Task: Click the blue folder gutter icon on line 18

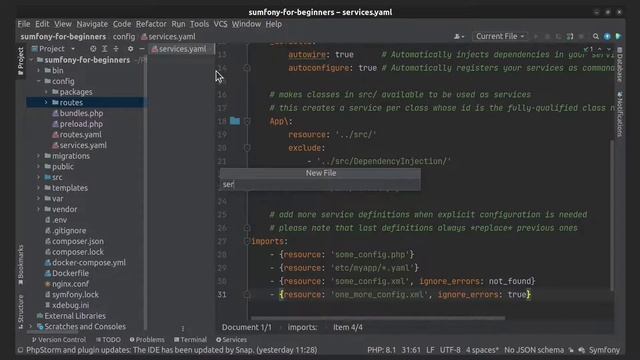Action: (235, 121)
